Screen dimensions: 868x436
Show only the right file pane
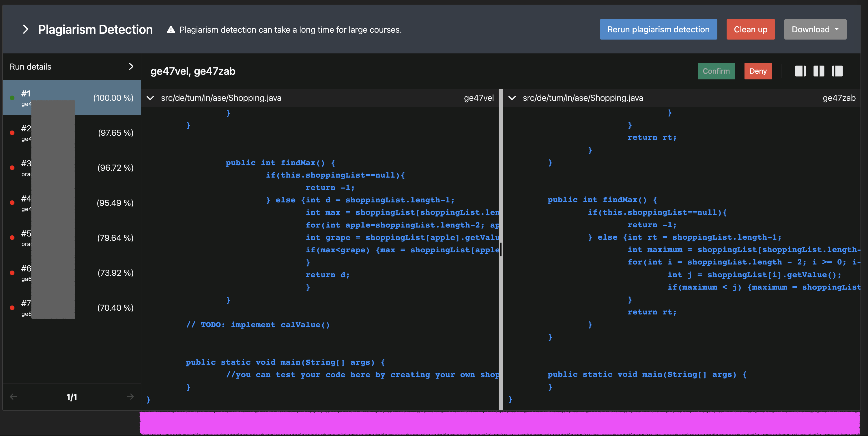tap(837, 71)
